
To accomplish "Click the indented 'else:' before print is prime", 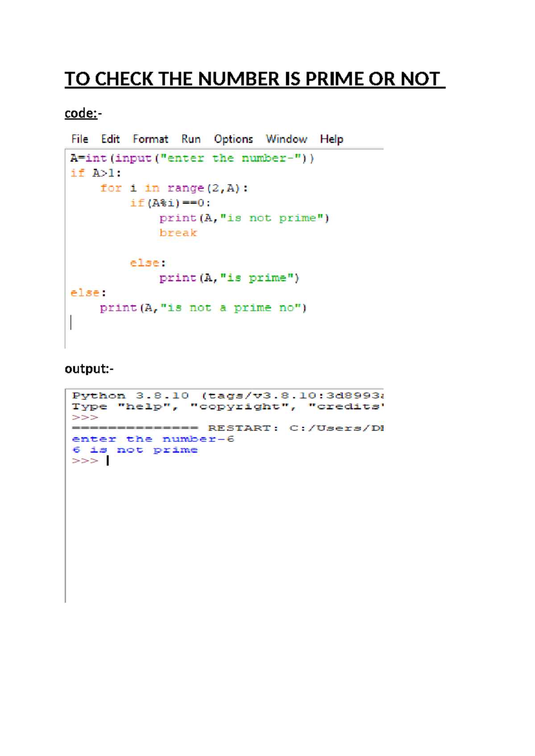I will pyautogui.click(x=148, y=263).
